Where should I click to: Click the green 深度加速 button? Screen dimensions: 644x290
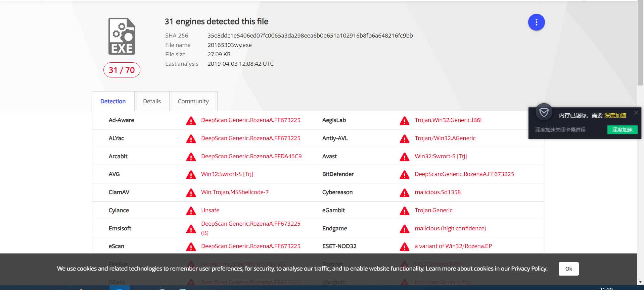tap(622, 130)
